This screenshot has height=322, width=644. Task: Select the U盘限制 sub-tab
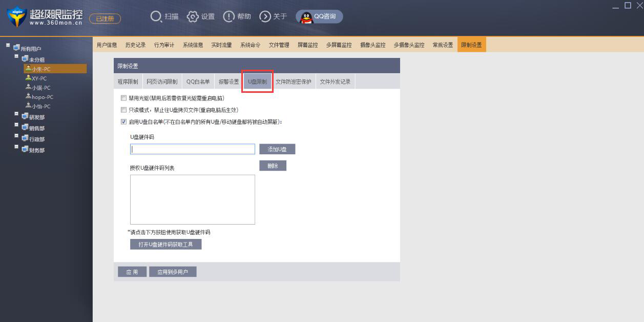[x=258, y=82]
